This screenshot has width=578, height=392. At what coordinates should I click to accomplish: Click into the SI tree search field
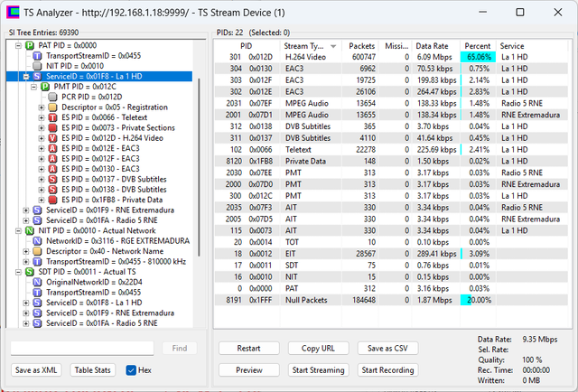click(82, 348)
